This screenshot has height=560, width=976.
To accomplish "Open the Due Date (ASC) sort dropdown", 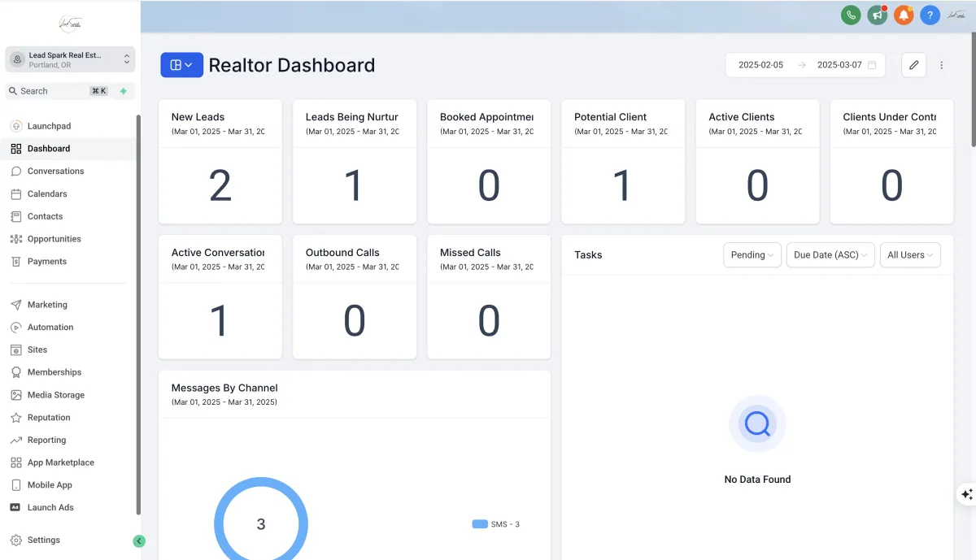I will pyautogui.click(x=830, y=255).
